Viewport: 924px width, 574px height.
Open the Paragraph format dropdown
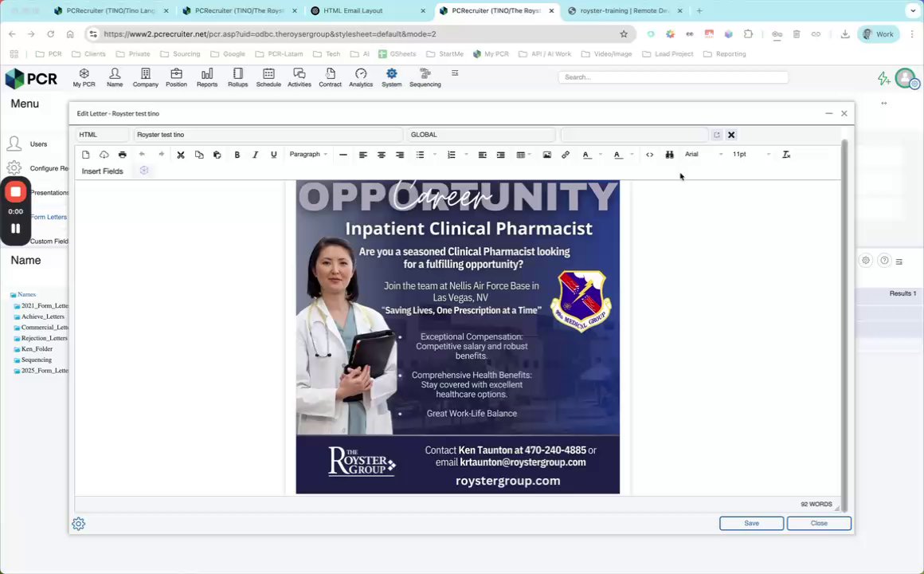308,155
